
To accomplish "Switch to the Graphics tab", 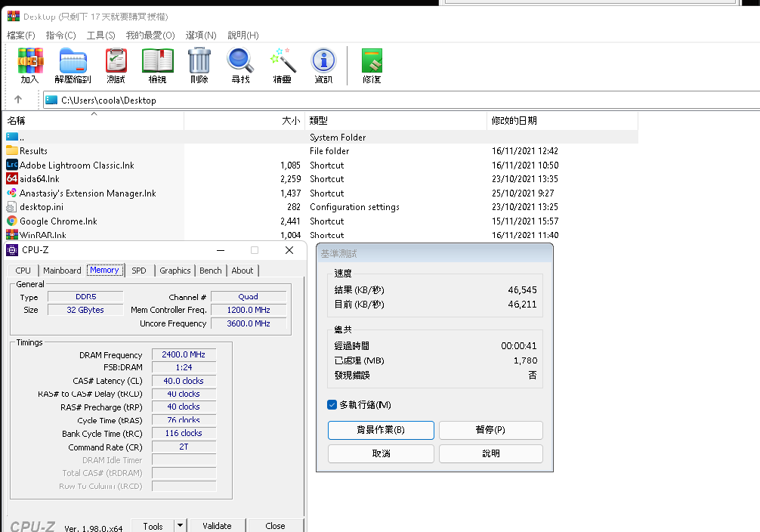I will click(x=175, y=271).
